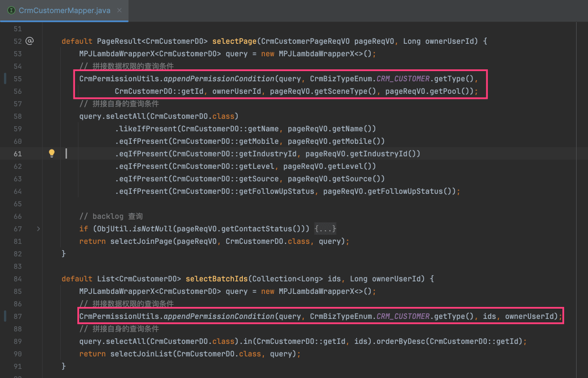The width and height of the screenshot is (588, 378).
Task: Click the selectBatchIds method name
Action: [217, 279]
